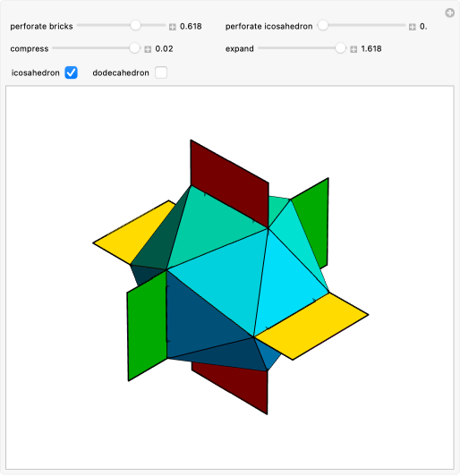Click the perforate icosahedron slider thumb
This screenshot has height=476, width=460.
(x=323, y=25)
